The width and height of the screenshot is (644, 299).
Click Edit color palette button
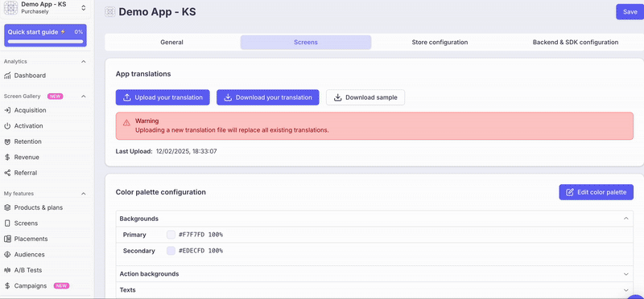click(x=597, y=192)
